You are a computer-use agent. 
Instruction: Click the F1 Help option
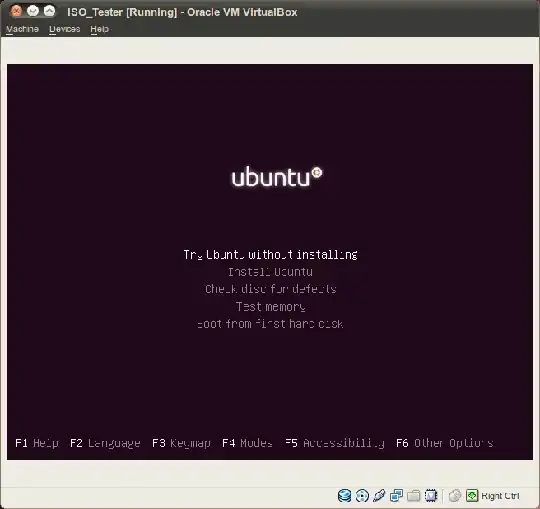tap(37, 443)
